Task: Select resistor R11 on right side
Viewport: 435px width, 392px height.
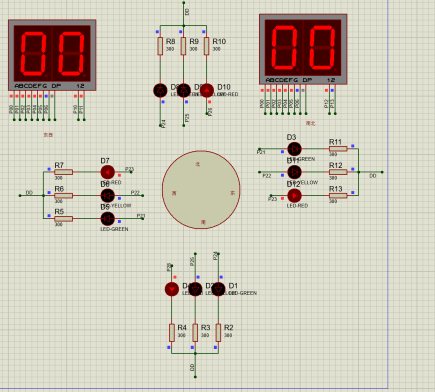Action: coord(338,149)
